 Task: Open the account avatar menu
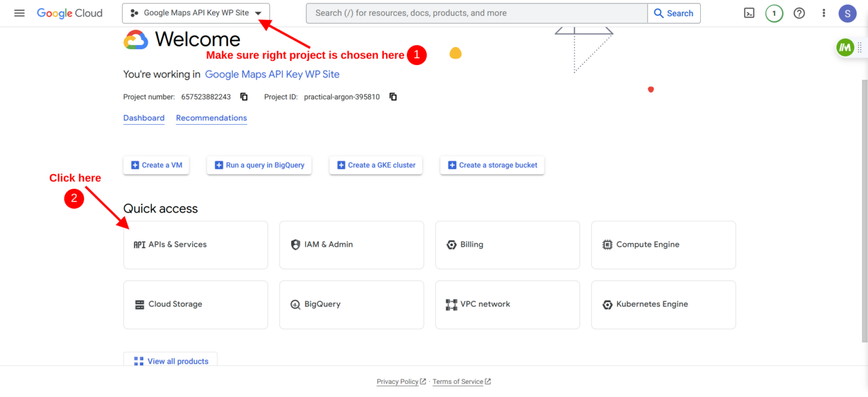point(848,13)
